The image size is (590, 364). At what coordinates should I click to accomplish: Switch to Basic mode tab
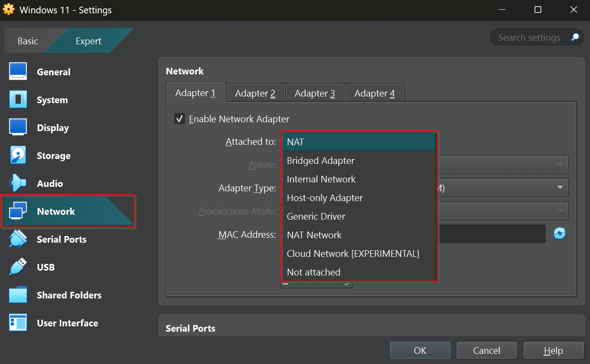point(28,41)
